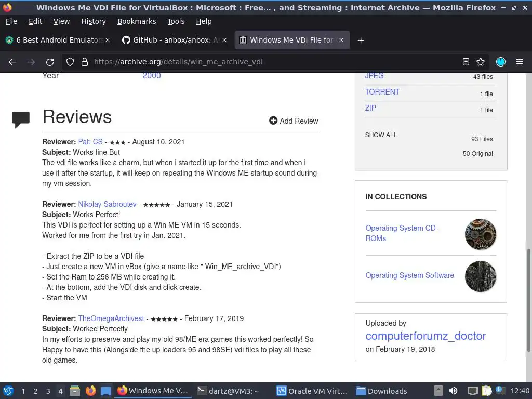Switch to virtual desktop 1
The height and width of the screenshot is (399, 532).
click(23, 391)
